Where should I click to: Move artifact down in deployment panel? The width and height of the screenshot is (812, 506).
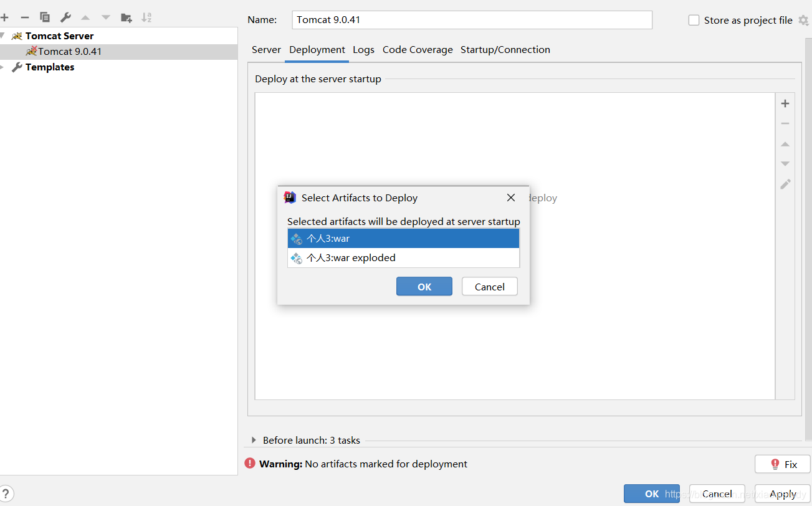pyautogui.click(x=785, y=163)
